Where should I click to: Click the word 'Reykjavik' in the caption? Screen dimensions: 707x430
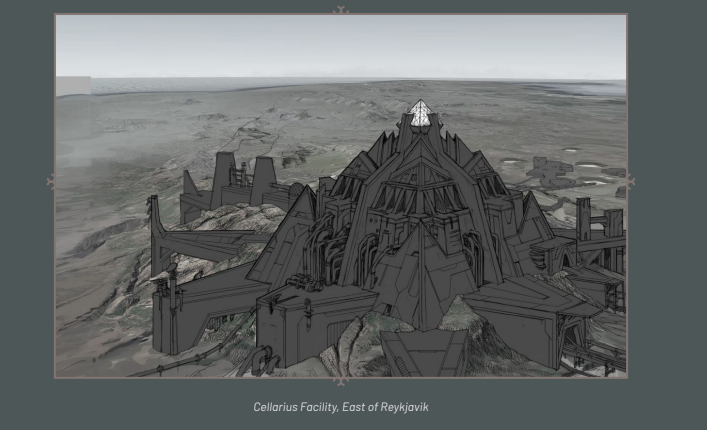404,407
